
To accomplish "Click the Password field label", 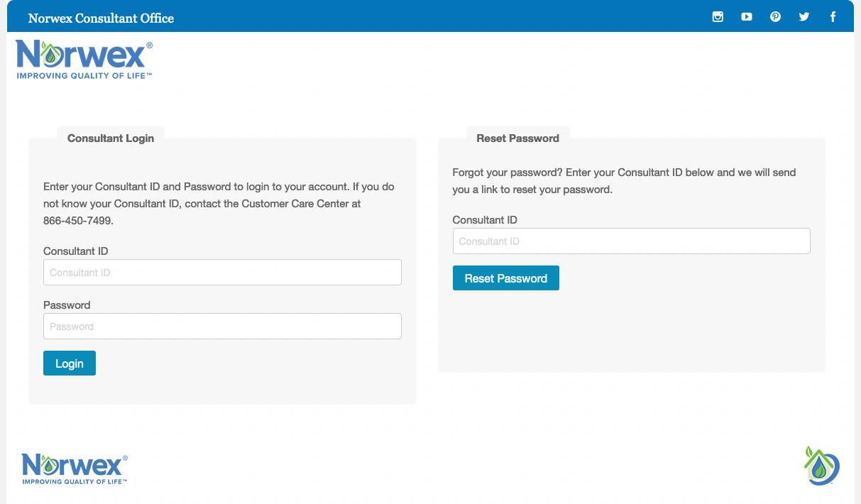I will pyautogui.click(x=67, y=305).
